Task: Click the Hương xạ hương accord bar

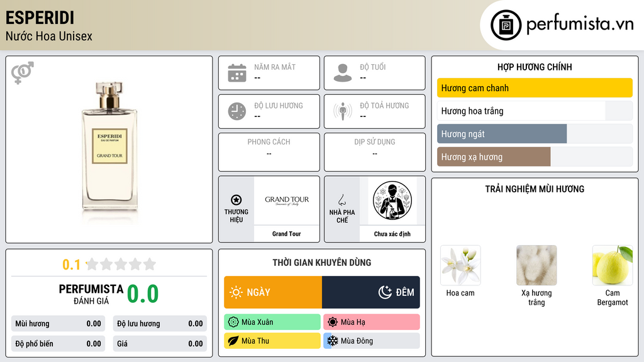Action: (535, 156)
